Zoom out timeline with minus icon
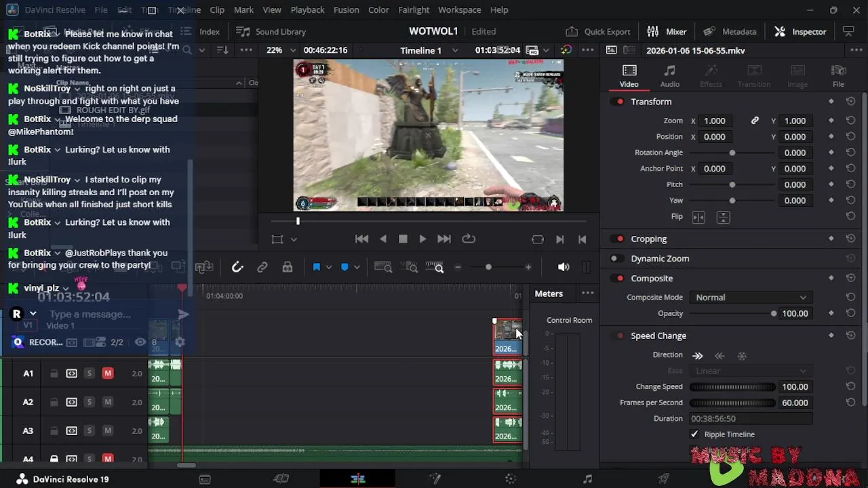 458,267
